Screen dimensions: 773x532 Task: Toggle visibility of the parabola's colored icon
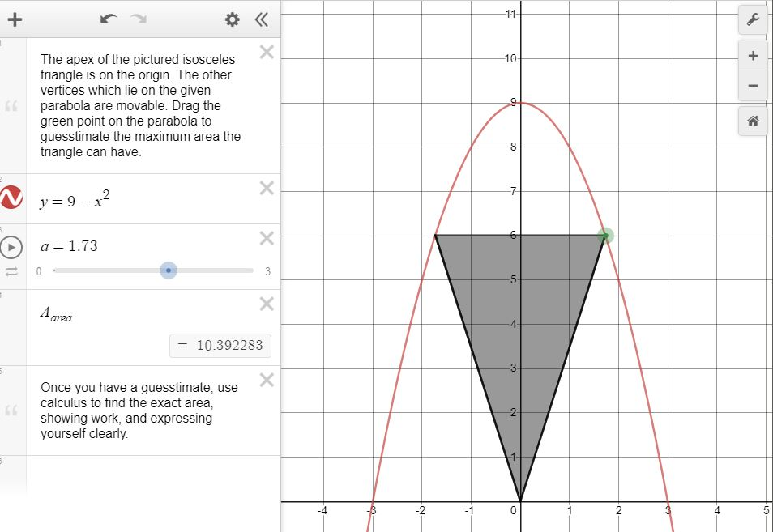pyautogui.click(x=11, y=197)
